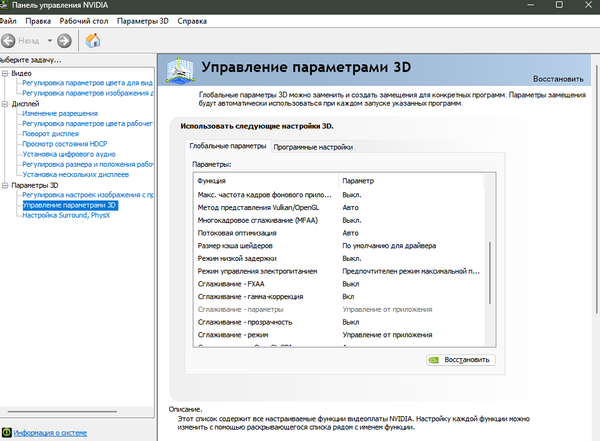The image size is (600, 441).
Task: Collapse the Видео tree node
Action: tap(5, 73)
